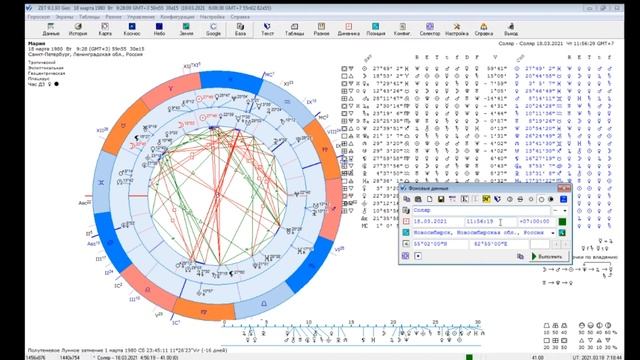
Task: Click the Соляр - Соляр 18.03.2021 header text
Action: (556, 43)
